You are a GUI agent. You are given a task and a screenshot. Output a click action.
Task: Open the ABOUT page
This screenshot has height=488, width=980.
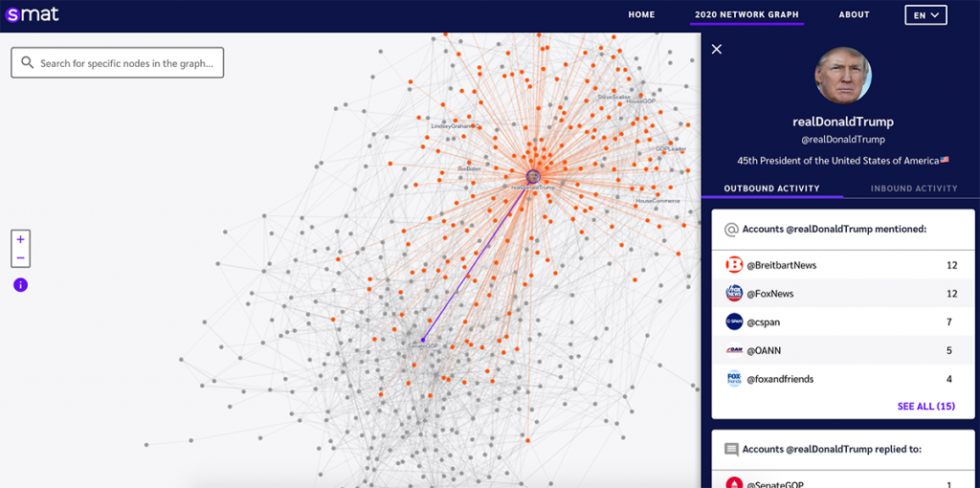click(854, 14)
